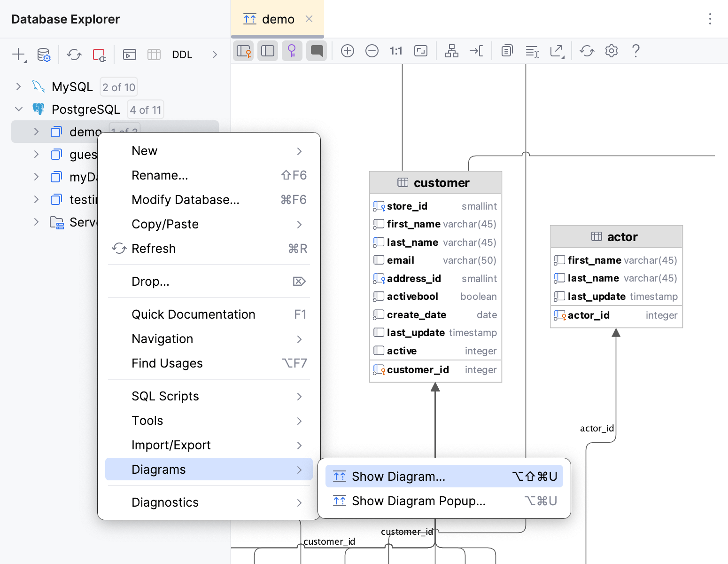Click the Rename context menu entry
The image size is (728, 564).
pyautogui.click(x=160, y=175)
